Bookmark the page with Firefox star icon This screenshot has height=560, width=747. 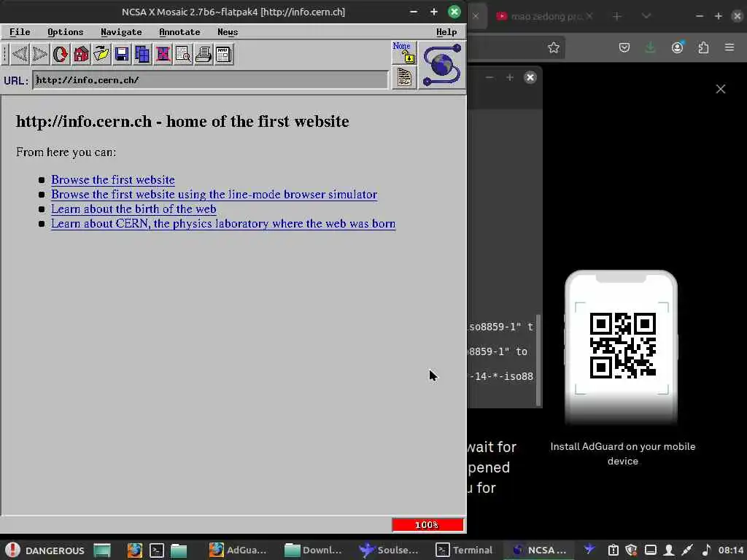click(553, 47)
